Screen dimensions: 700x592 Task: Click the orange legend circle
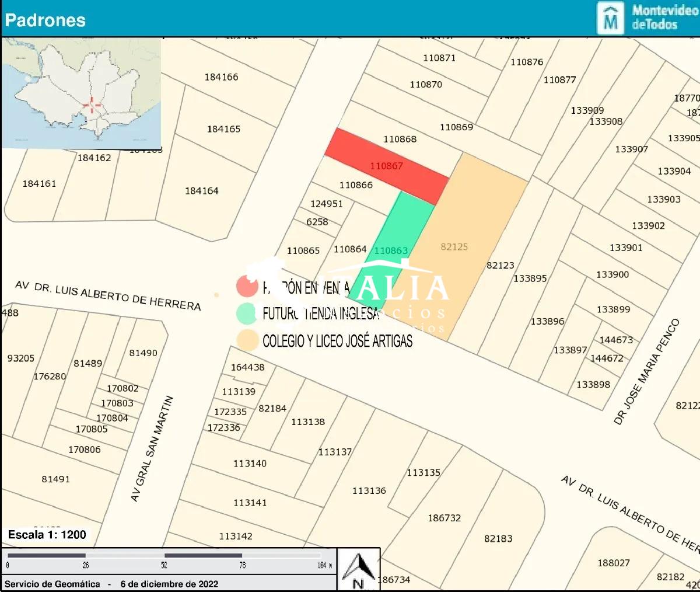point(247,340)
